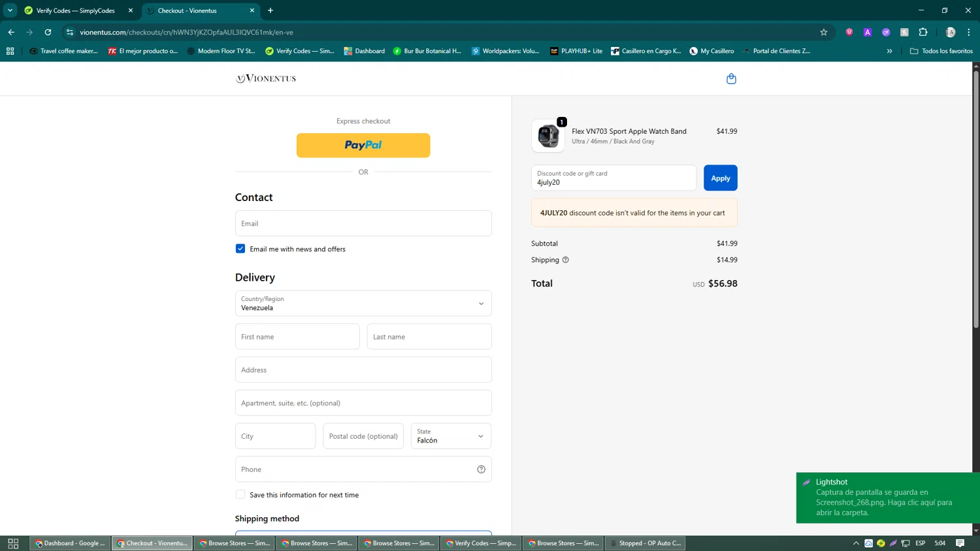Focus the First name field

(x=297, y=337)
